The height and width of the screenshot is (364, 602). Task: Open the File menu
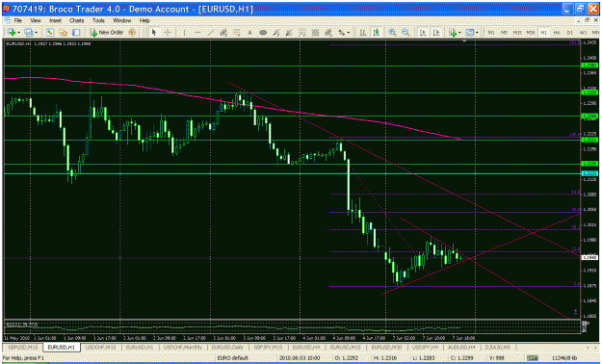pyautogui.click(x=17, y=20)
